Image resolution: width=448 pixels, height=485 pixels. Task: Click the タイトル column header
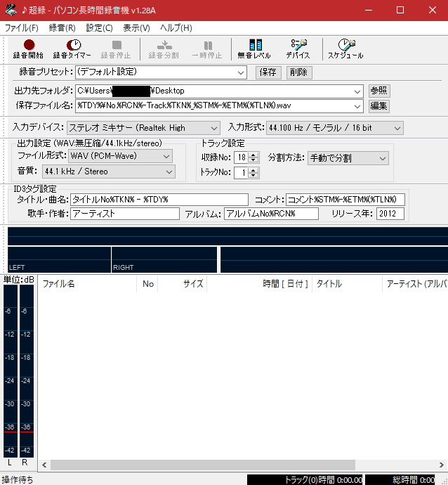[x=348, y=284]
